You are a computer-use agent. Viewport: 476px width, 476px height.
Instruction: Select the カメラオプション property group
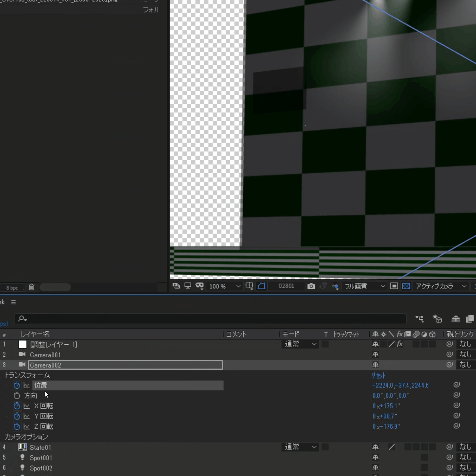click(x=26, y=437)
